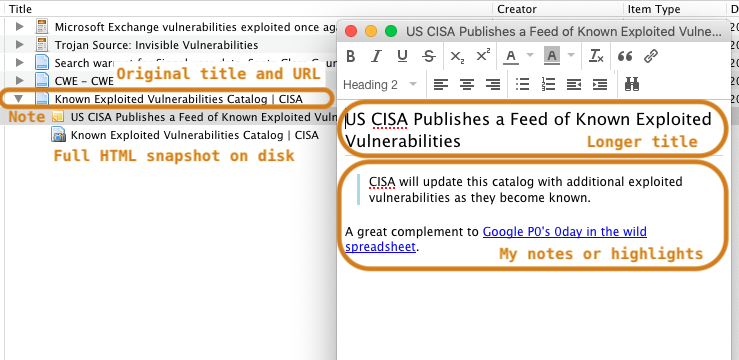
Task: Toggle bold formatting in note editor
Action: pyautogui.click(x=351, y=56)
